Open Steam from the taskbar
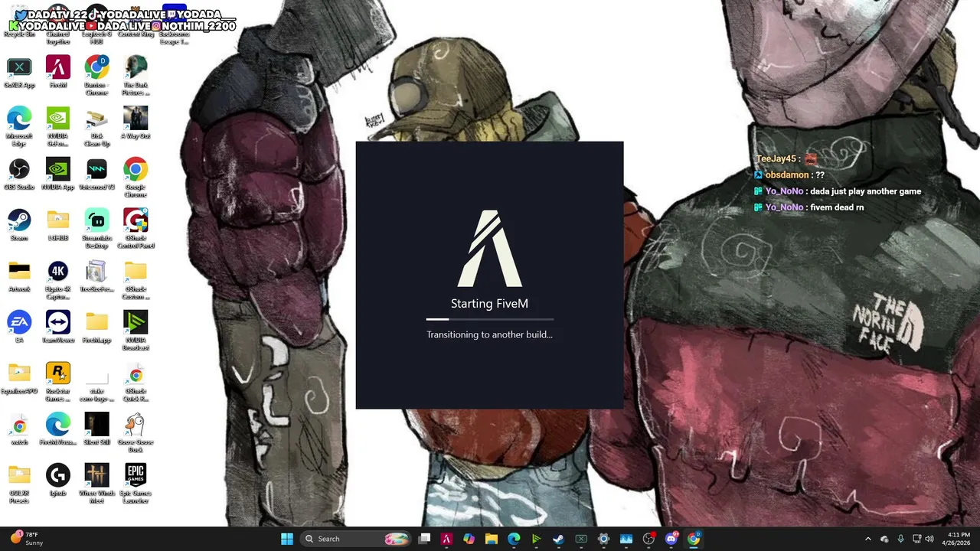Screen dimensions: 980x551 [558, 539]
